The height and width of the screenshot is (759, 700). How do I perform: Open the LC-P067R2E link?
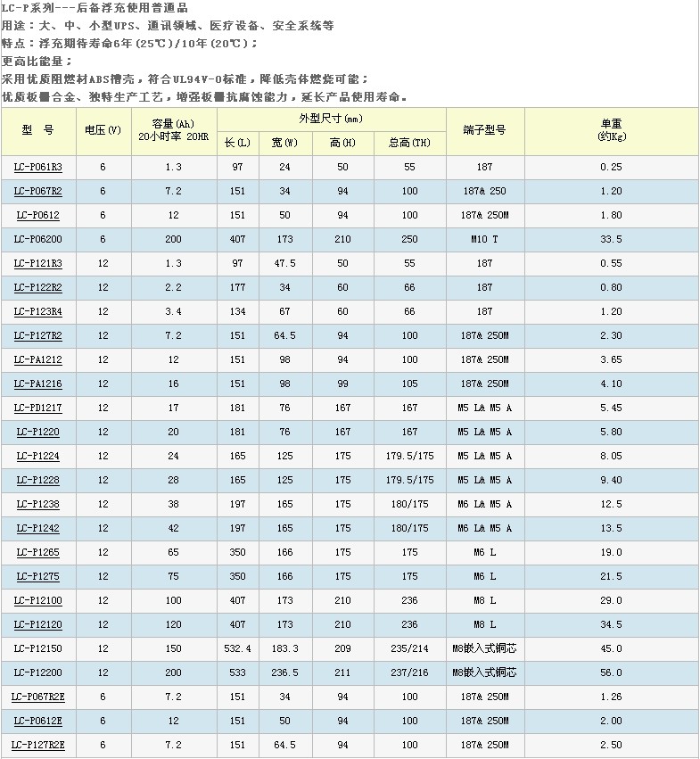[x=37, y=697]
